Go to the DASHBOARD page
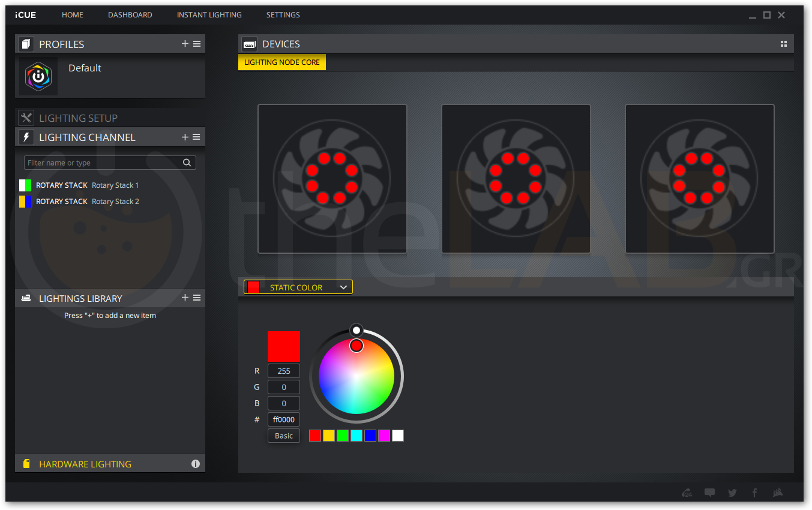Image resolution: width=812 pixels, height=510 pixels. click(130, 15)
